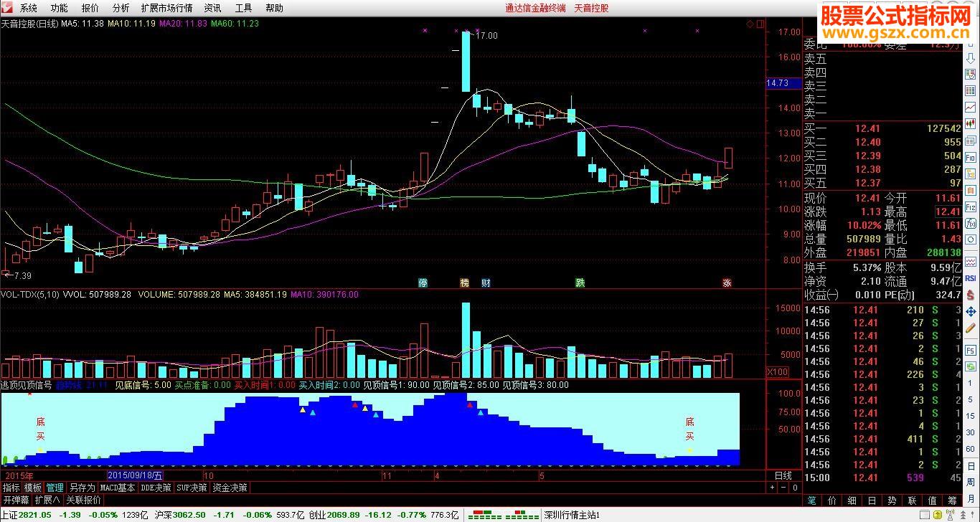Open the 分析 menu
This screenshot has height=522, width=980.
pyautogui.click(x=121, y=8)
